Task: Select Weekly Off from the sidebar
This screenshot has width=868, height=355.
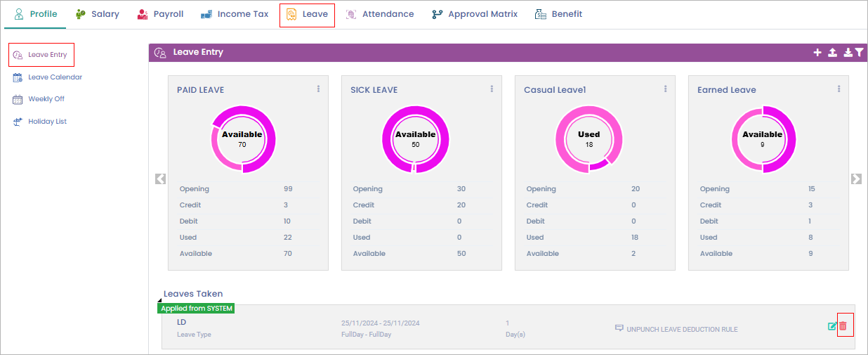Action: [x=46, y=99]
